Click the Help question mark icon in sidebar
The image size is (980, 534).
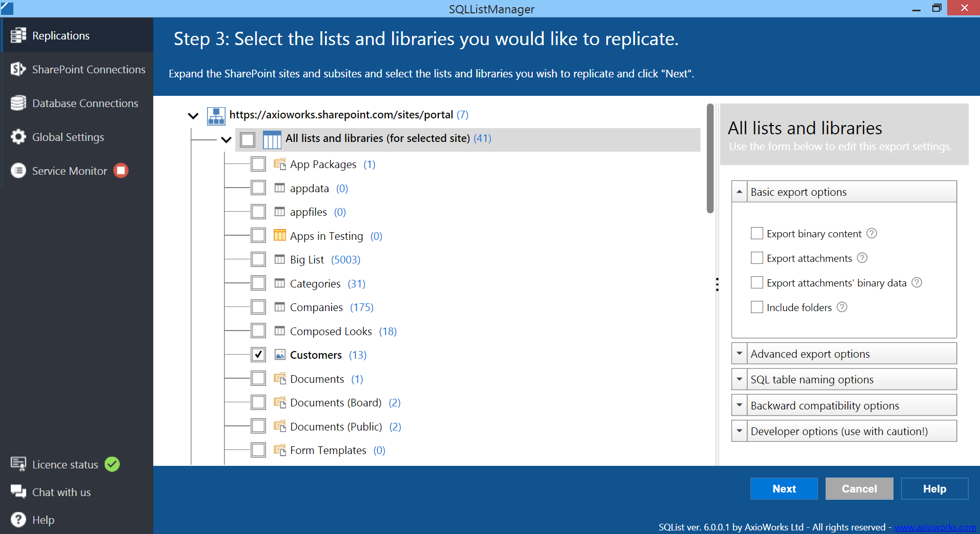pyautogui.click(x=18, y=520)
